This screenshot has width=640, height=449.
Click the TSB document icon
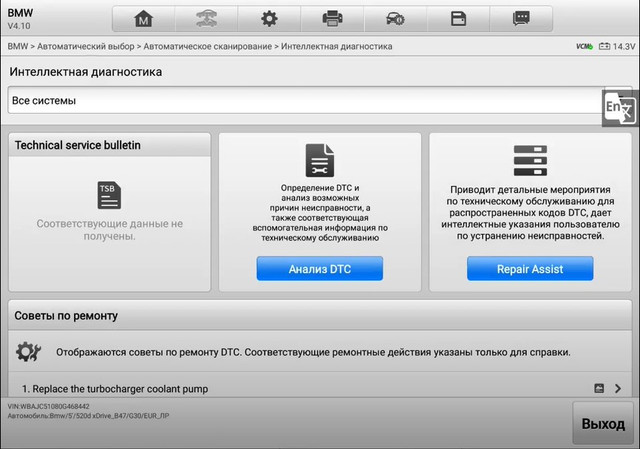click(109, 195)
